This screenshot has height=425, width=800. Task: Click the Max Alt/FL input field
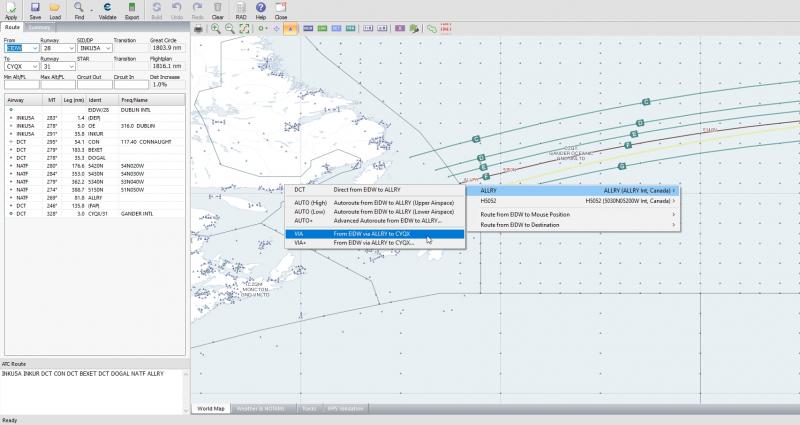58,85
